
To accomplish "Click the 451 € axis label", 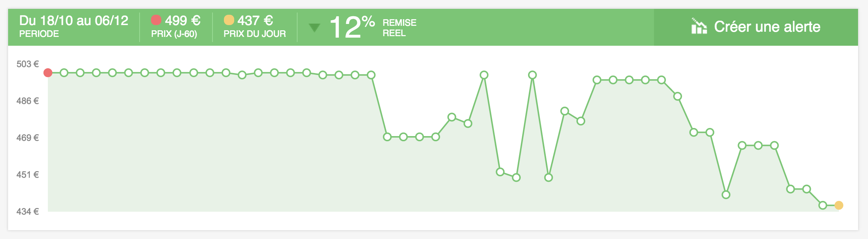I will point(27,175).
